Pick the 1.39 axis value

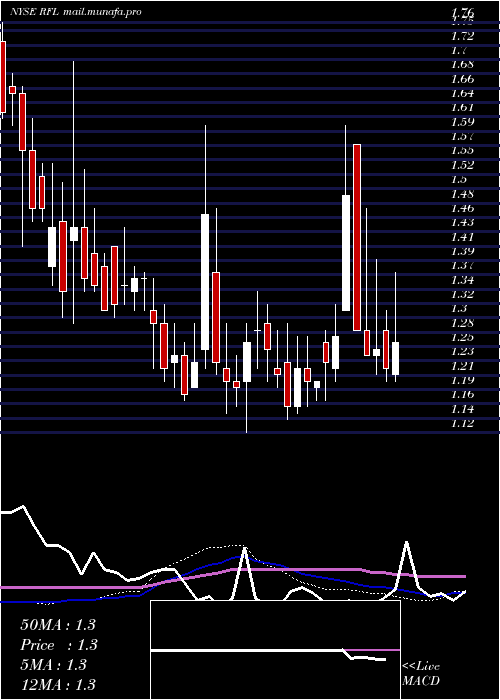(462, 251)
